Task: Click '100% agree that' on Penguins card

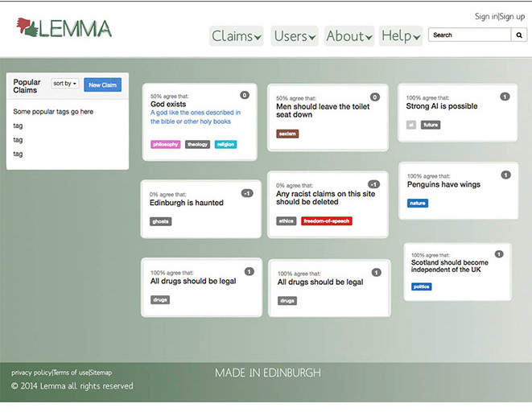Action: [x=428, y=176]
